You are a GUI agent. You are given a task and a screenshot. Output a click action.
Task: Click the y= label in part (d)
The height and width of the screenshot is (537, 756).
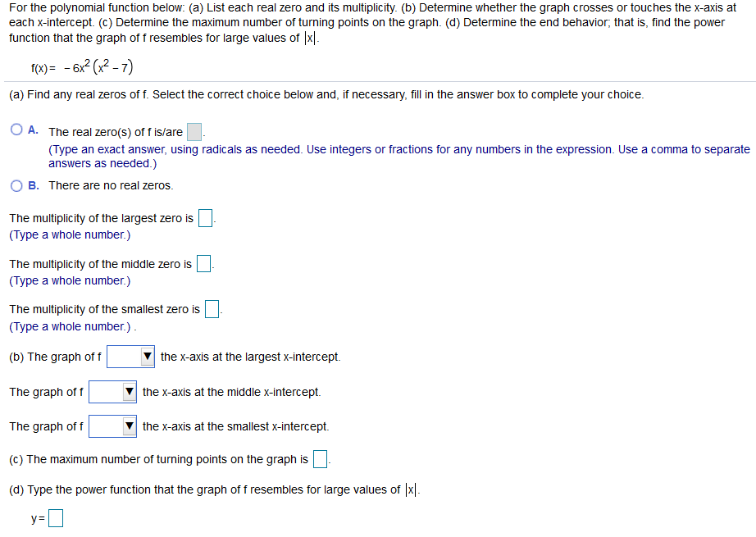(34, 517)
